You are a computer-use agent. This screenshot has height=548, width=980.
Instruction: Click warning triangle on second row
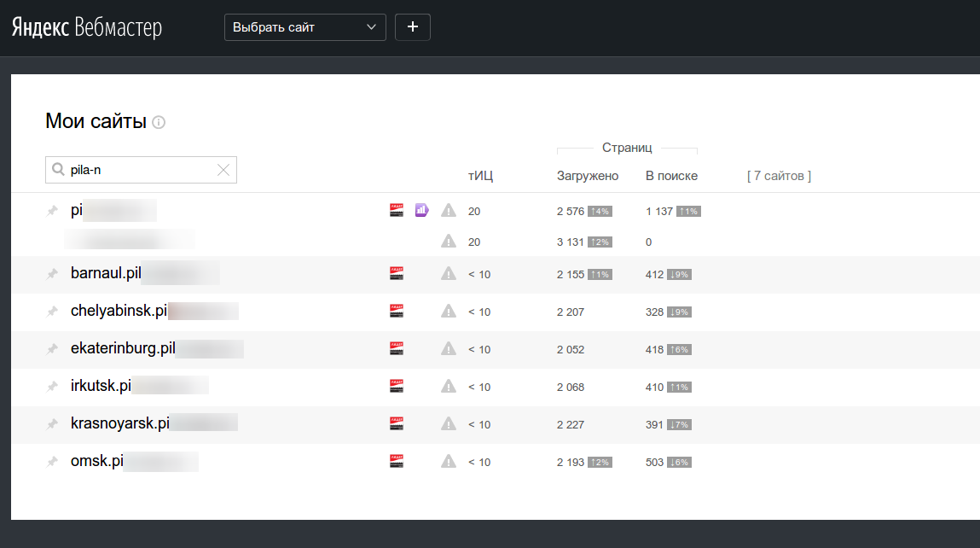pos(449,242)
